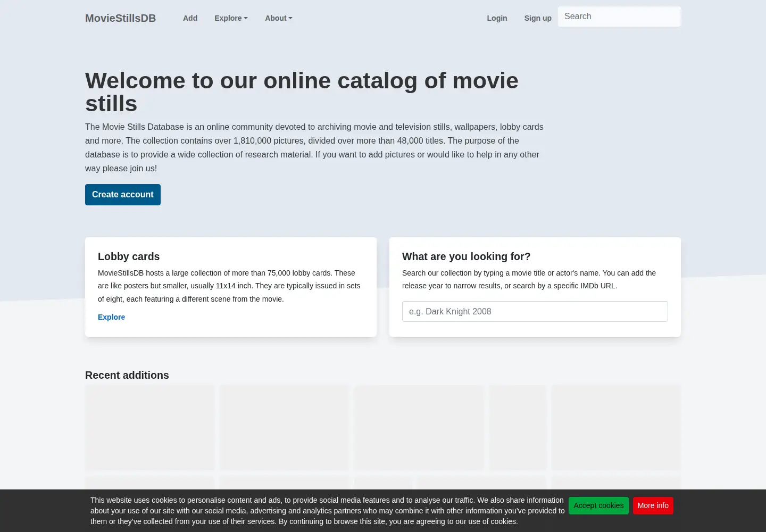This screenshot has width=766, height=532.
Task: Click More info about cookies
Action: pyautogui.click(x=653, y=505)
